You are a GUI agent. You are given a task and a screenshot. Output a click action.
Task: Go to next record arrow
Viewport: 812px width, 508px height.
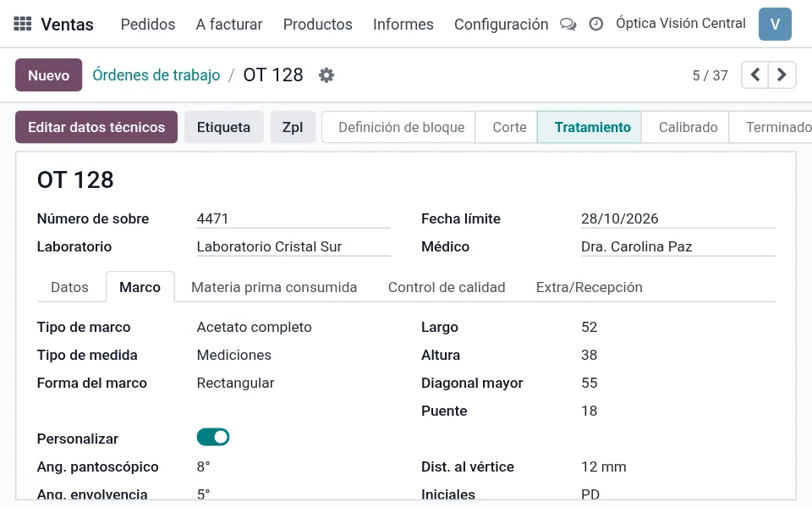(x=782, y=75)
